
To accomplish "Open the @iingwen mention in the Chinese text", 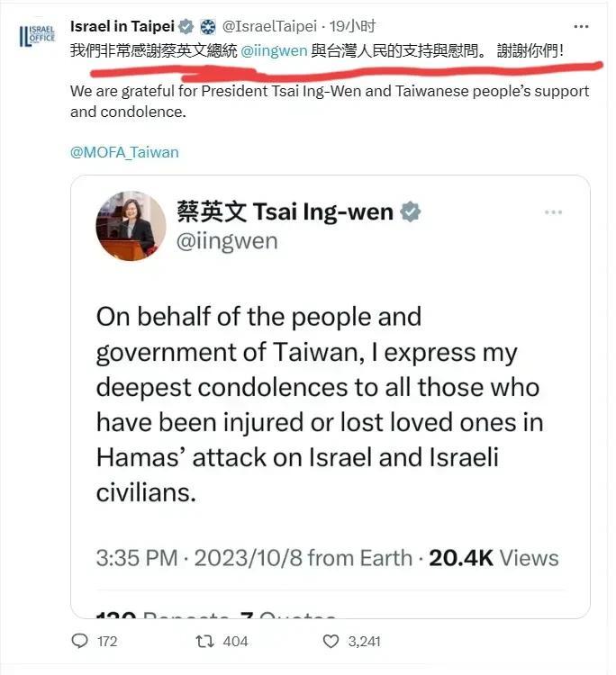I will pyautogui.click(x=274, y=50).
